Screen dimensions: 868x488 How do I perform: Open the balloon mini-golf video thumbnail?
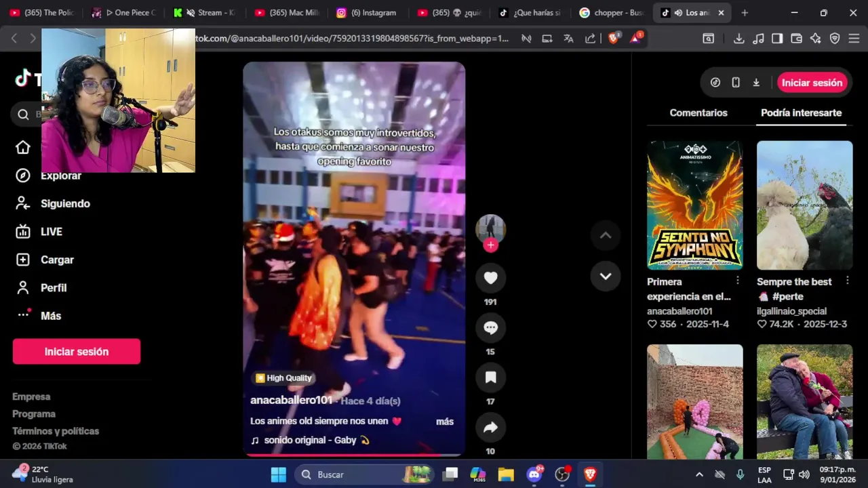694,402
